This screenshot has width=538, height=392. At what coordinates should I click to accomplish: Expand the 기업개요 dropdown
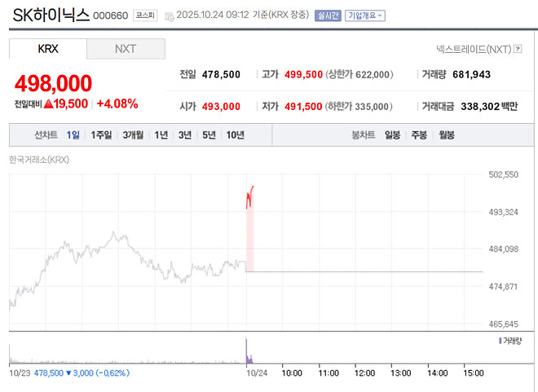365,15
